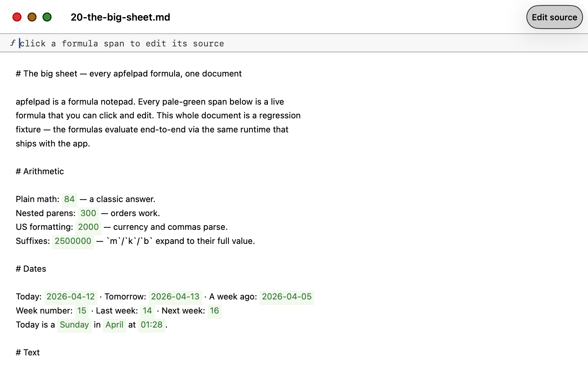Edit the A week ago span 2026-04-05

(286, 297)
